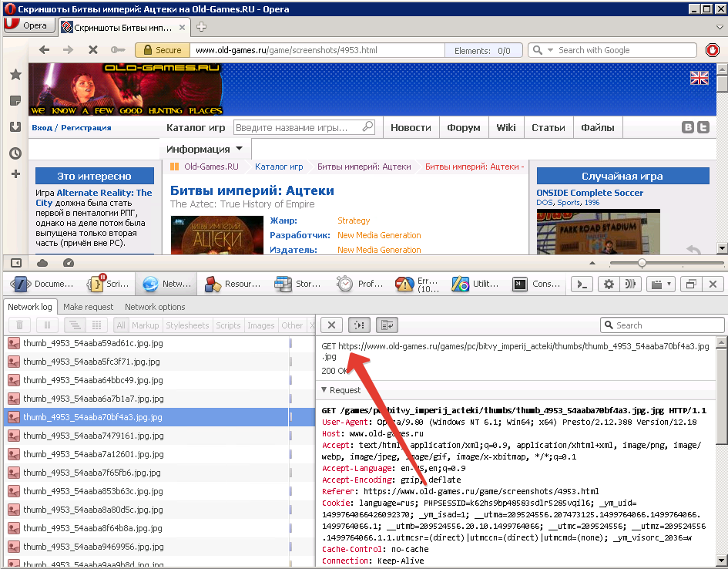Expand the Информация dropdown menu
The width and height of the screenshot is (728, 569).
coord(205,149)
